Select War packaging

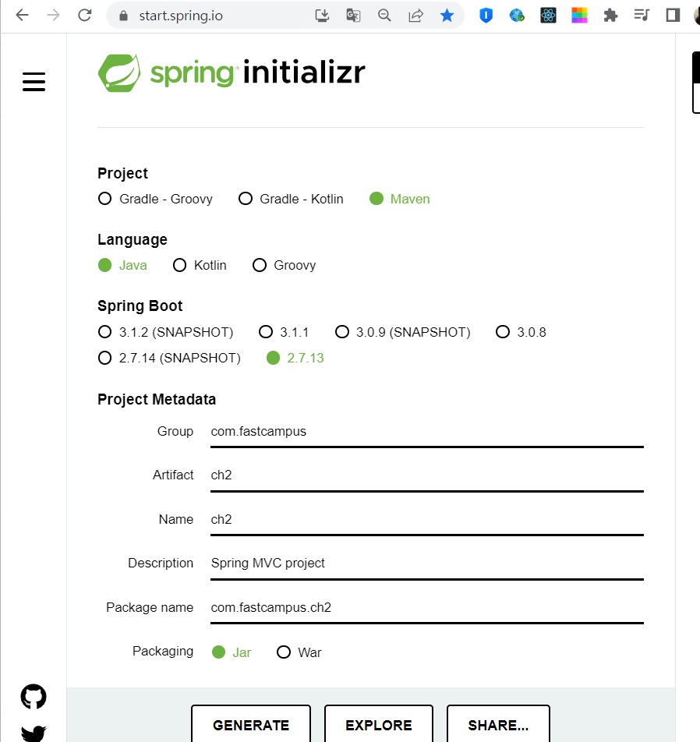(x=299, y=652)
